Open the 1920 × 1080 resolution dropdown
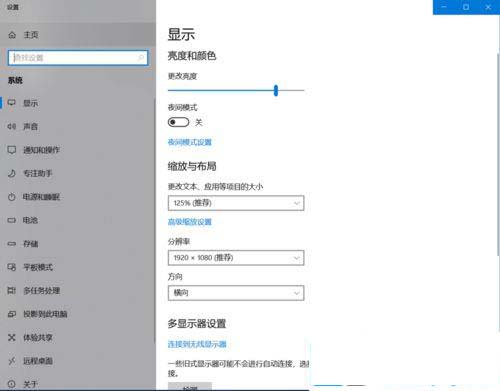The image size is (500, 391). [236, 258]
